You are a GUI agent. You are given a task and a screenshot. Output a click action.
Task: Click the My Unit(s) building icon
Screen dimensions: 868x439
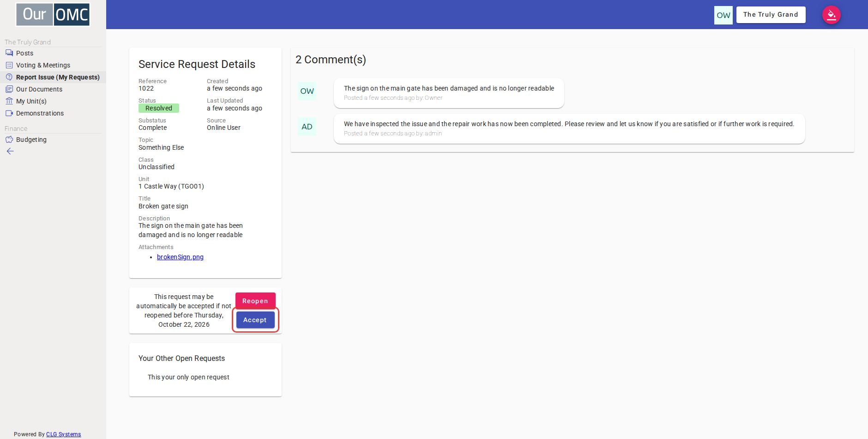9,101
